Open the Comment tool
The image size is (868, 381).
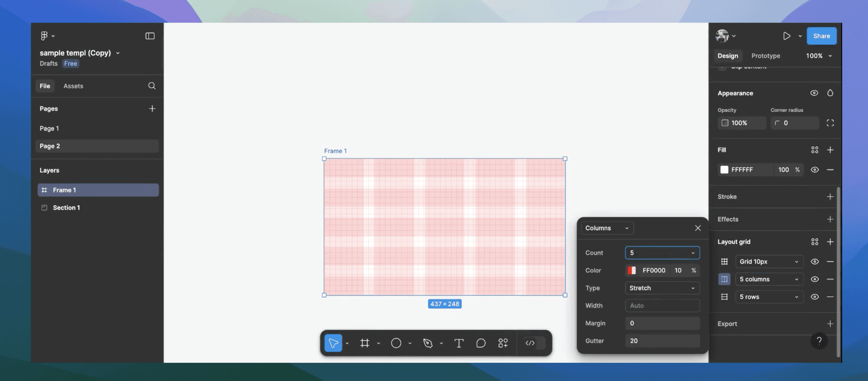point(481,343)
